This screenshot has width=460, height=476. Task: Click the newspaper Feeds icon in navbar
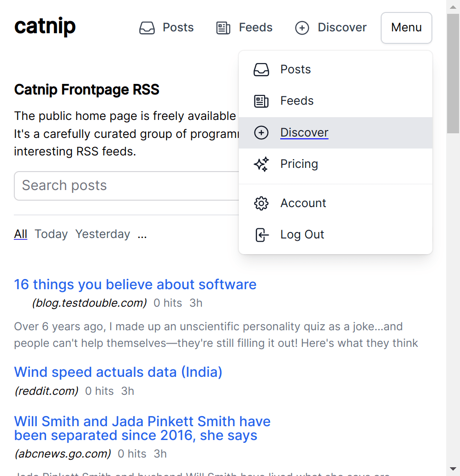coord(224,28)
